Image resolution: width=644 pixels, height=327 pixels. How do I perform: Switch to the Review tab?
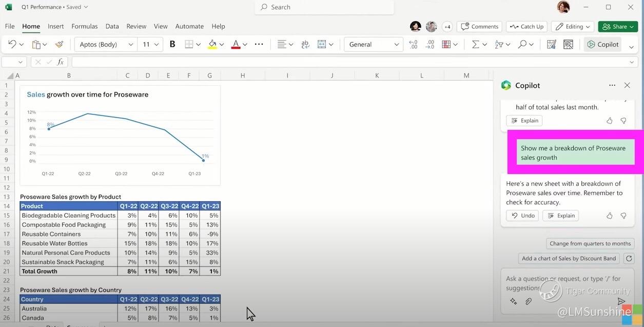(136, 26)
